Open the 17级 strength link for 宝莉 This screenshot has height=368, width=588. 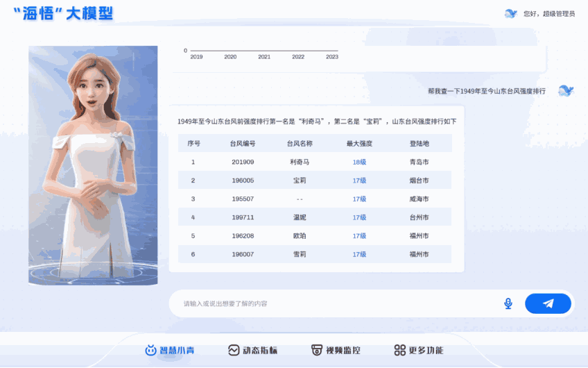click(x=359, y=181)
